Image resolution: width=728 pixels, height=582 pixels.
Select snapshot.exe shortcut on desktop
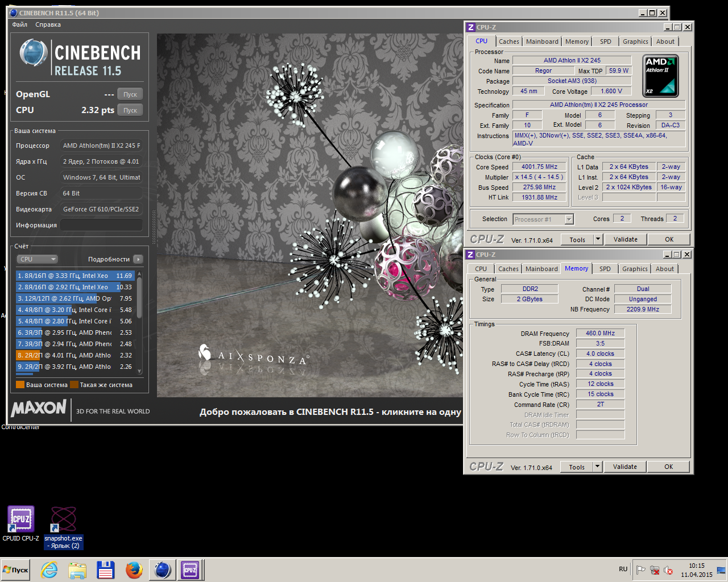click(x=64, y=527)
